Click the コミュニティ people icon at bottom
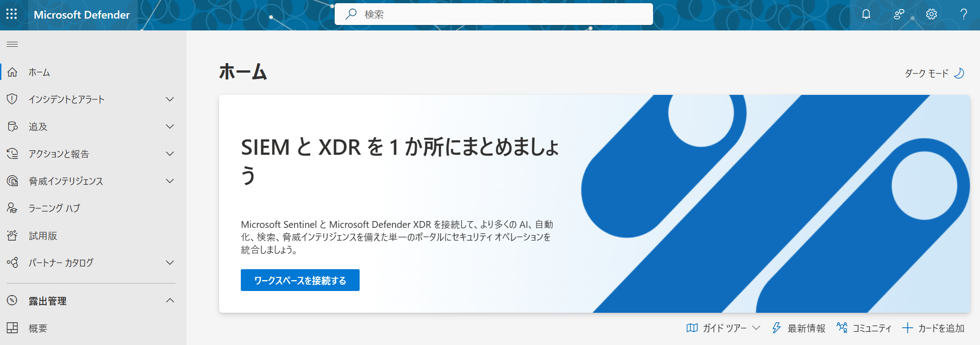 pos(842,328)
